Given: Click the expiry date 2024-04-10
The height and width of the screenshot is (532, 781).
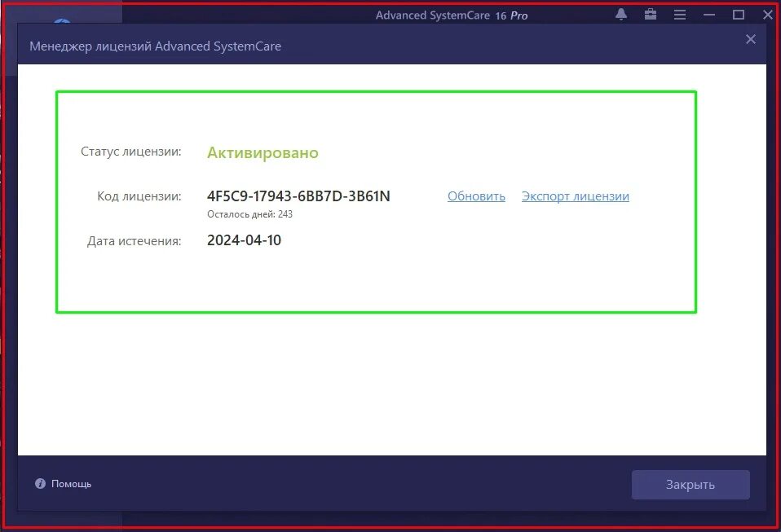Looking at the screenshot, I should (244, 240).
